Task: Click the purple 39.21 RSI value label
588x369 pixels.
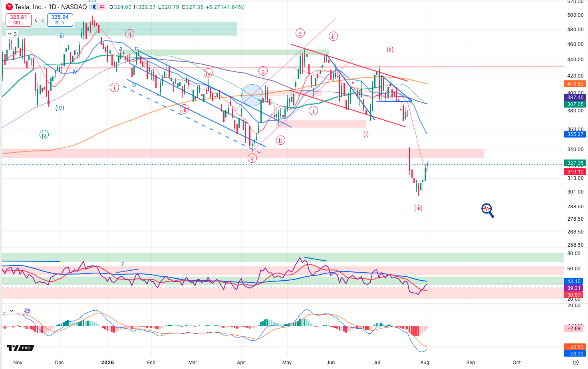Action: pyautogui.click(x=574, y=288)
